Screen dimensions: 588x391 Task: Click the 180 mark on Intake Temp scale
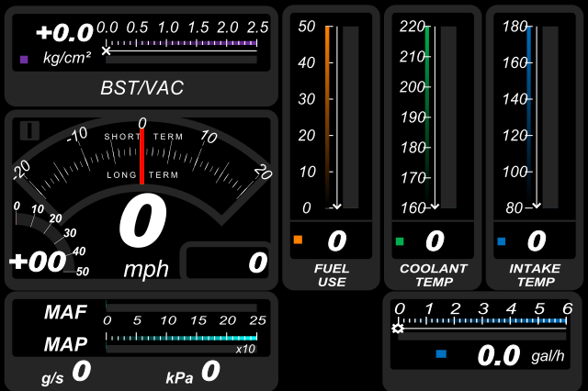coord(515,27)
